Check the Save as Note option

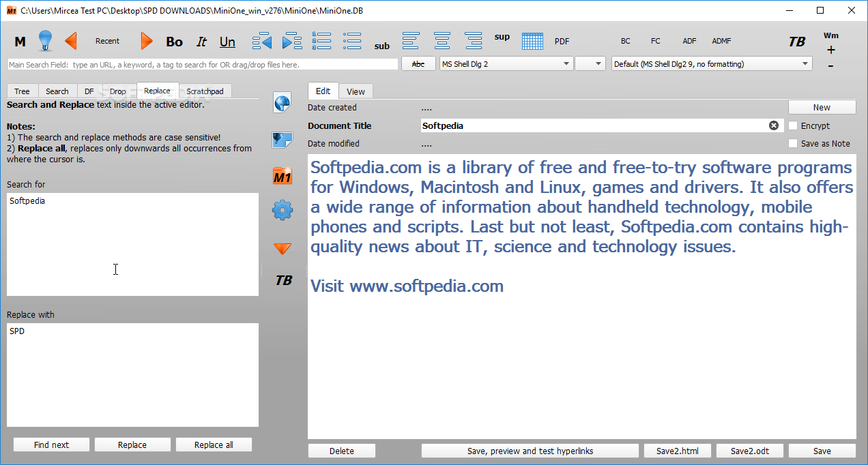pyautogui.click(x=793, y=143)
